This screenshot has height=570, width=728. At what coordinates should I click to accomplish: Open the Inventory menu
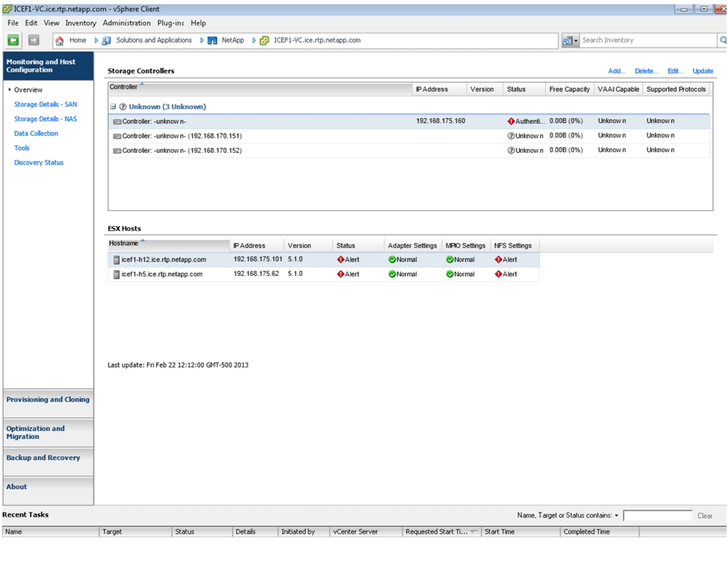click(x=81, y=23)
